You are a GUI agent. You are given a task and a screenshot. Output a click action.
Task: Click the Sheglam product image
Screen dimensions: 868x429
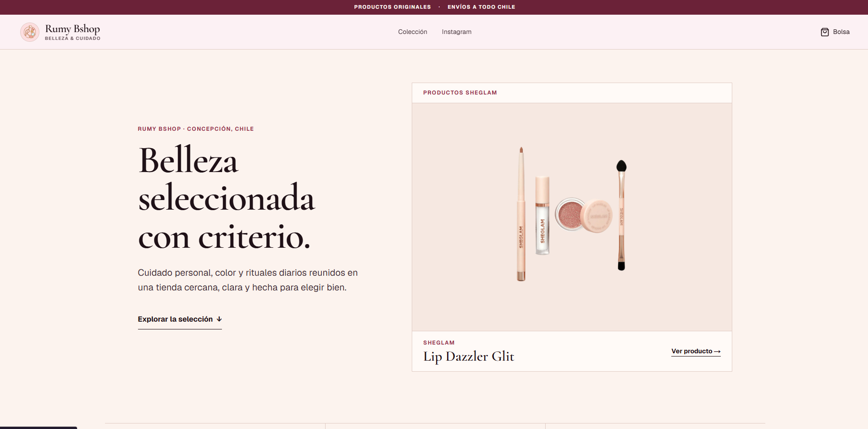pos(572,217)
